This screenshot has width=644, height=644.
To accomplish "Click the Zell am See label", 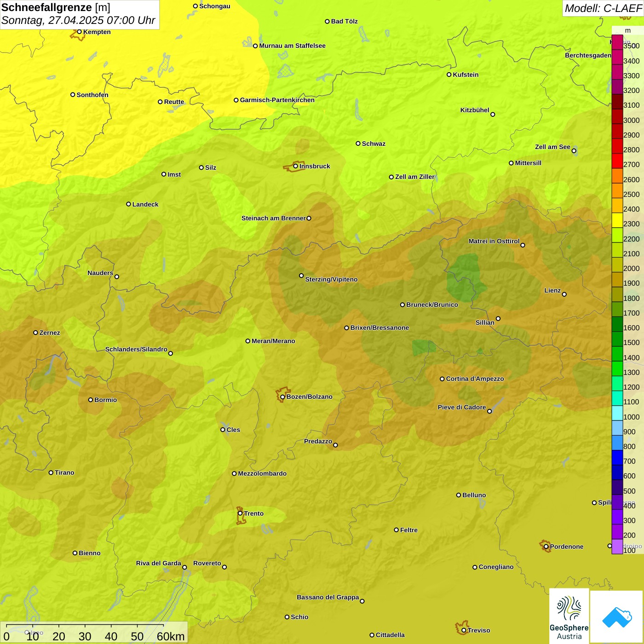I will click(552, 147).
